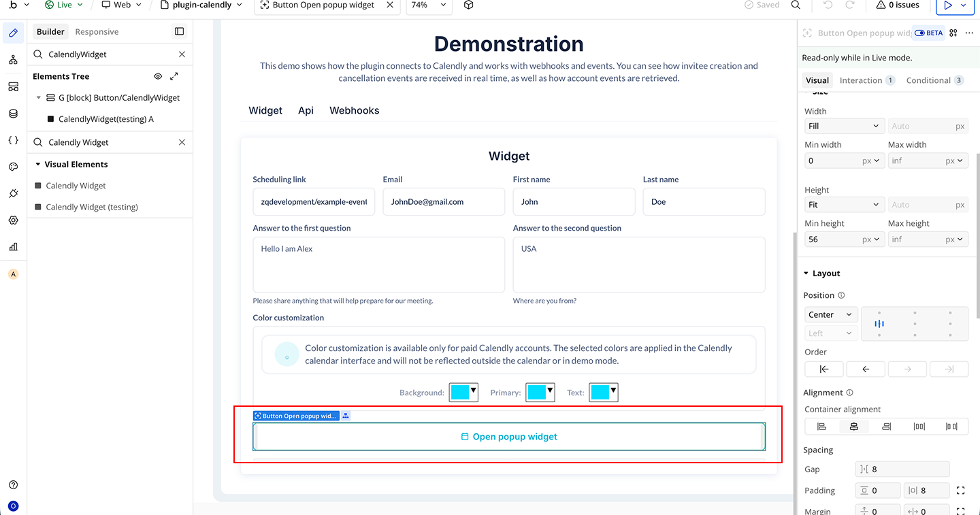980x515 pixels.
Task: Click the Preview play button
Action: [948, 5]
